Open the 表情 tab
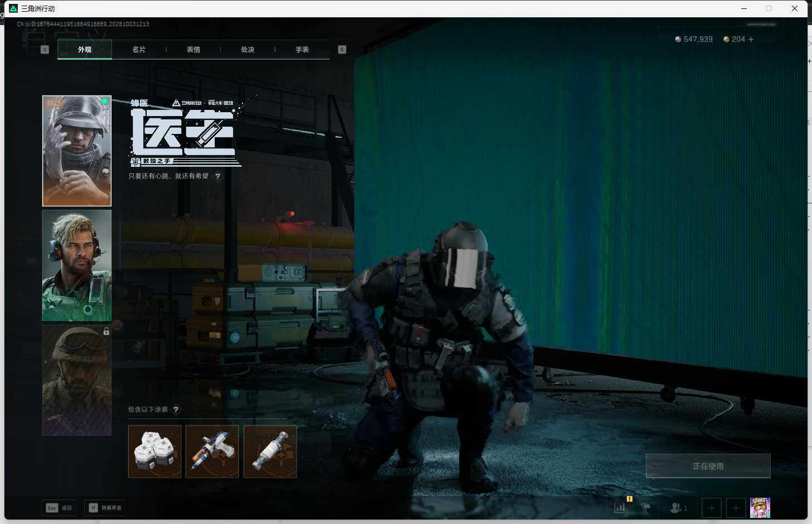The height and width of the screenshot is (524, 812). click(194, 50)
